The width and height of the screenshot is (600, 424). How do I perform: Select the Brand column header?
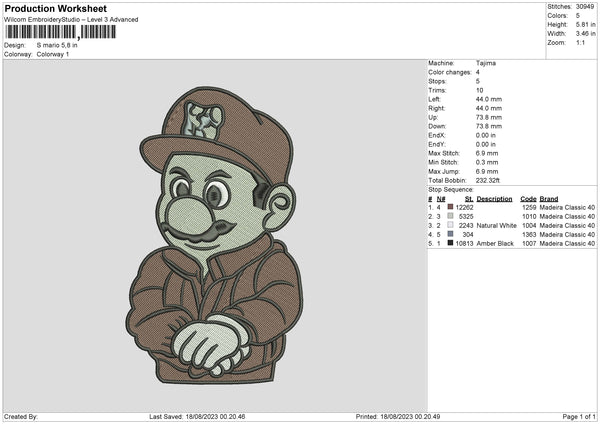549,198
